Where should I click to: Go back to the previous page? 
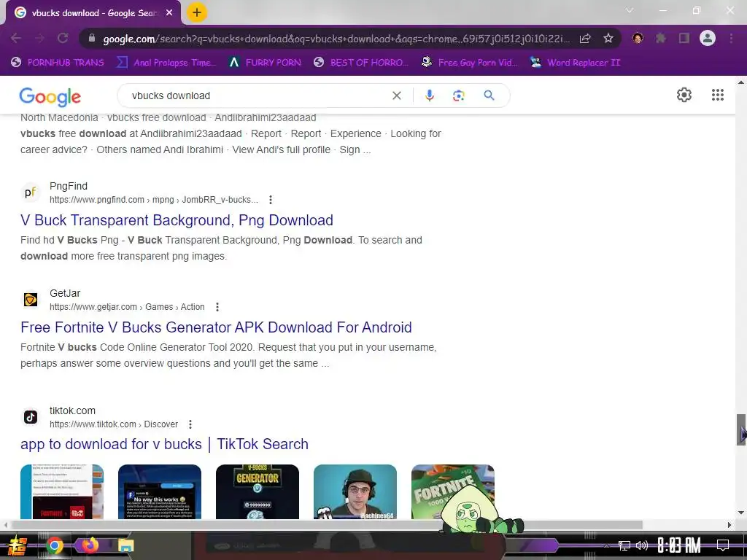(x=16, y=38)
